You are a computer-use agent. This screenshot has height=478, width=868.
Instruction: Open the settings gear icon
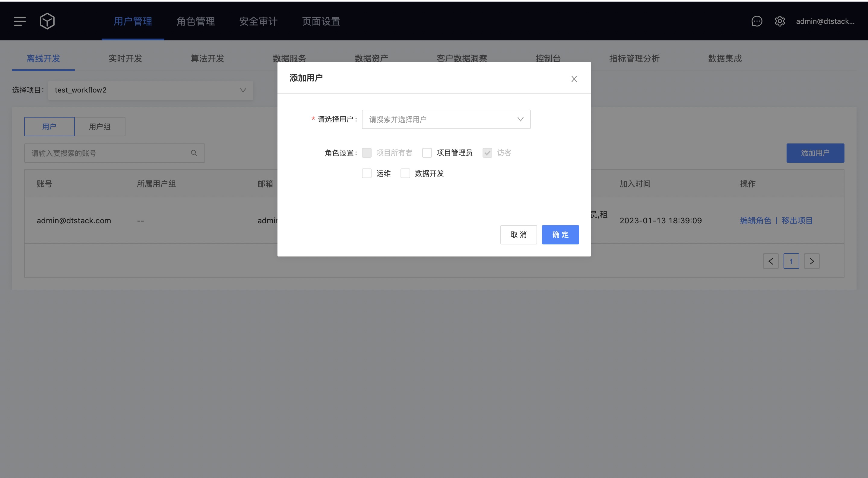(780, 21)
